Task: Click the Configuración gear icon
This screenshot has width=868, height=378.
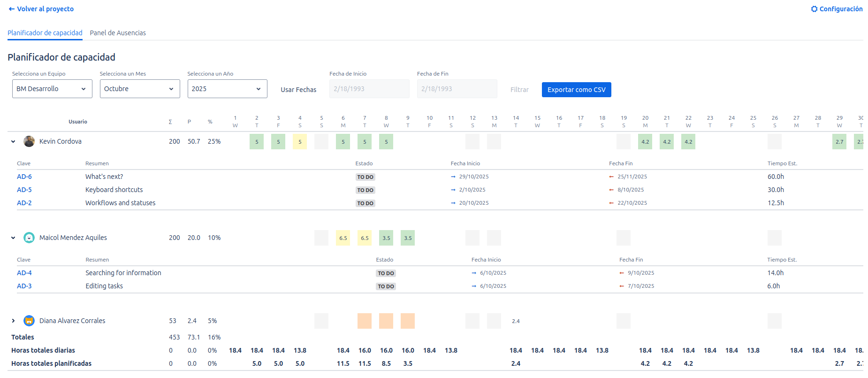Action: tap(814, 9)
